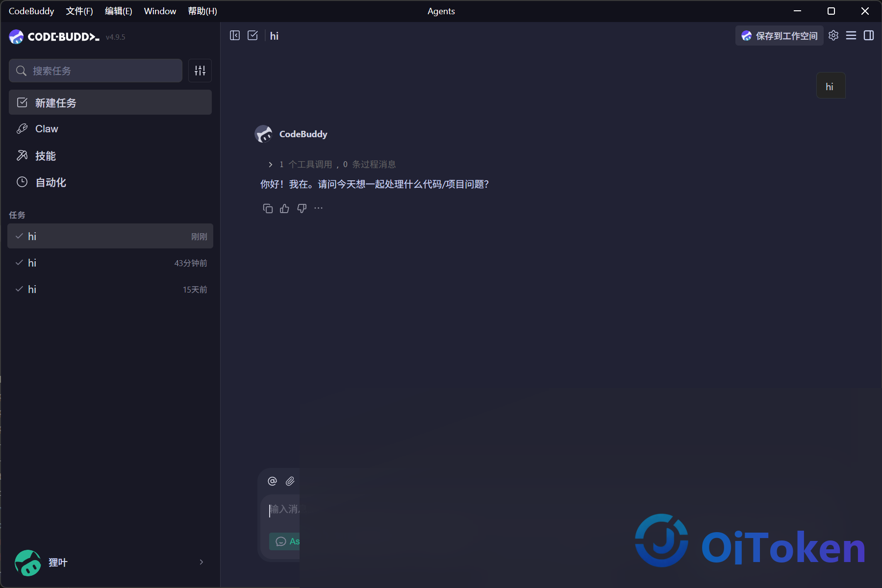Screen dimensions: 882x588
Task: Open the 文件(F) menu
Action: click(79, 11)
